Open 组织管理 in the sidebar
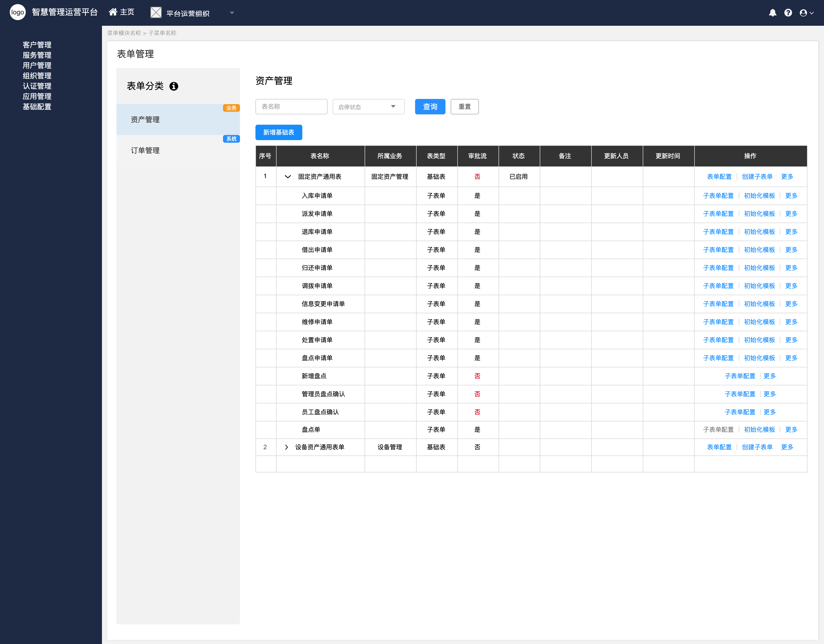Image resolution: width=824 pixels, height=644 pixels. (x=37, y=76)
